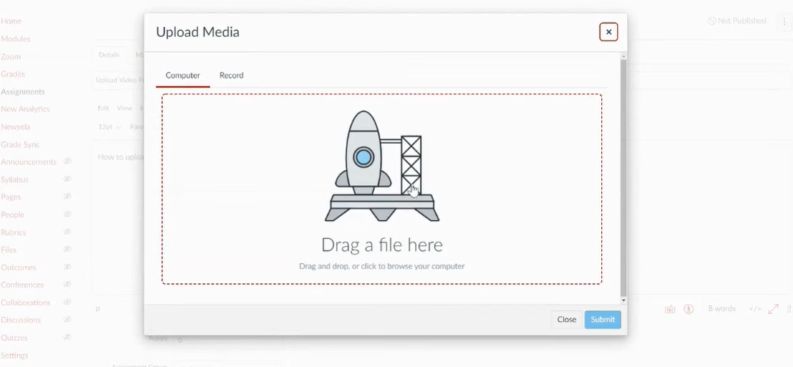793x367 pixels.
Task: Open Announcements in the course navigation
Action: (x=28, y=162)
